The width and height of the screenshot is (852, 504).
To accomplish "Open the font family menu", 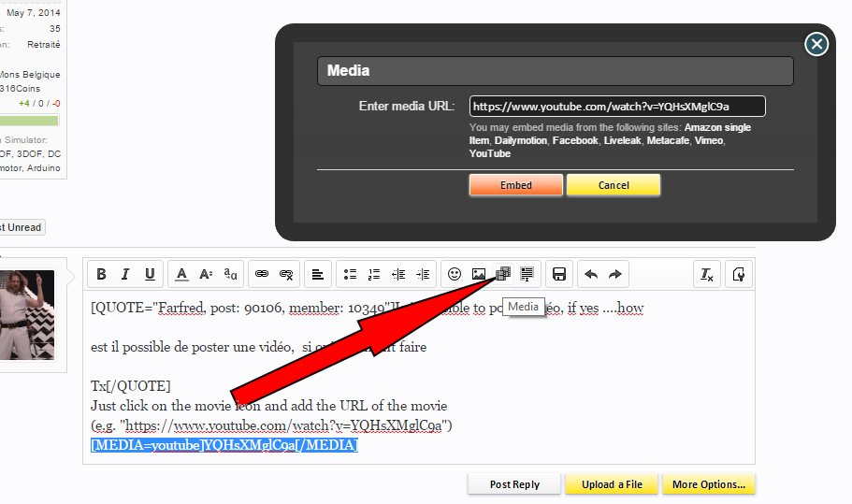I will pyautogui.click(x=230, y=274).
